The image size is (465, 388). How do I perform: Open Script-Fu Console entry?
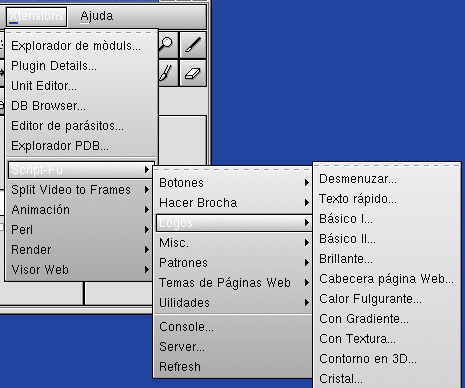(x=234, y=327)
